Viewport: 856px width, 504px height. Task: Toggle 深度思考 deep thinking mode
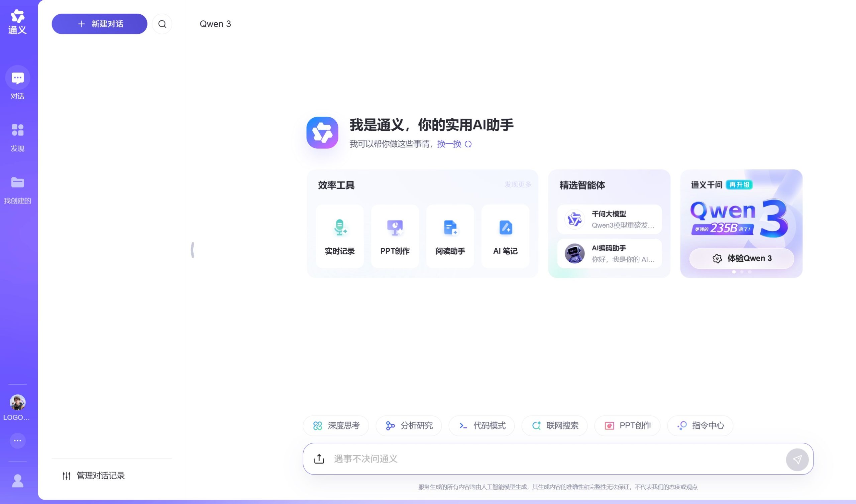(336, 425)
